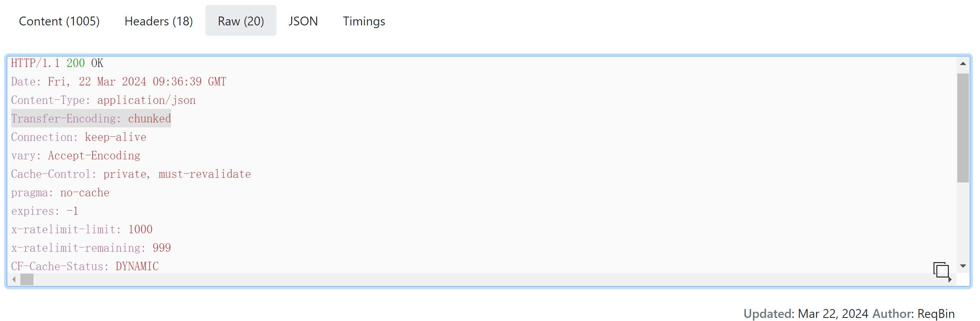Click the horizontal scrollbar thumb
The height and width of the screenshot is (321, 980).
click(x=27, y=279)
